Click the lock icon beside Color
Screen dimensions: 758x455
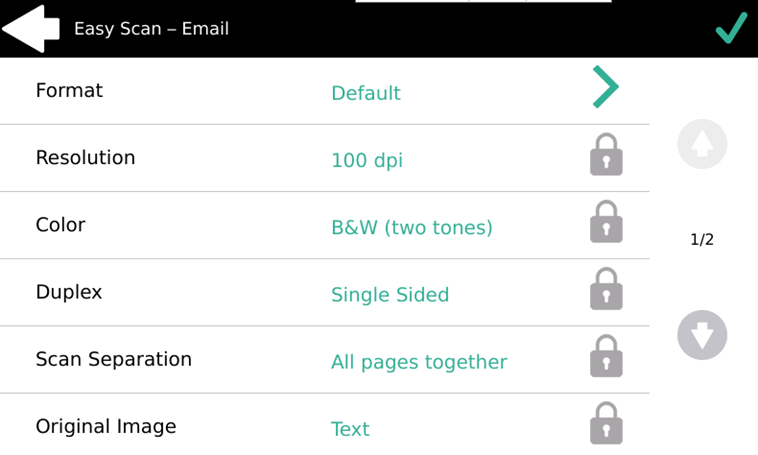[606, 222]
